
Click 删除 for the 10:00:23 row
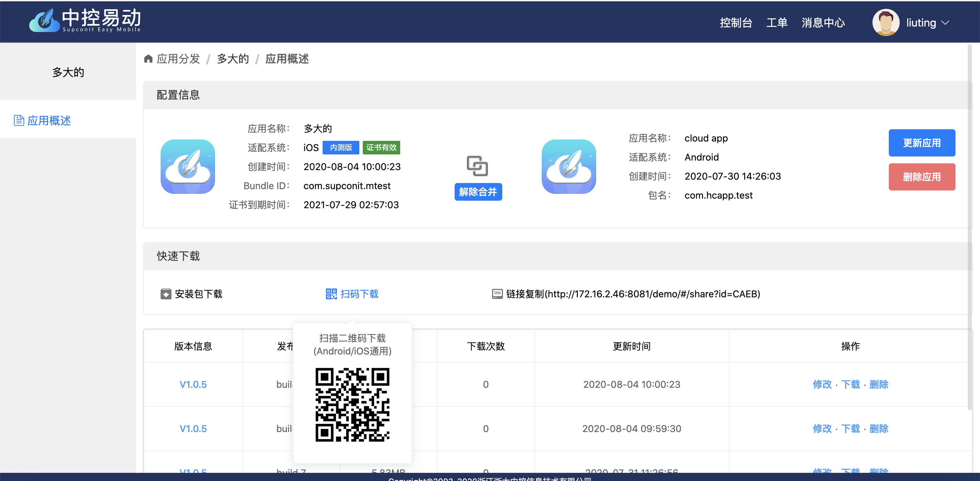879,384
